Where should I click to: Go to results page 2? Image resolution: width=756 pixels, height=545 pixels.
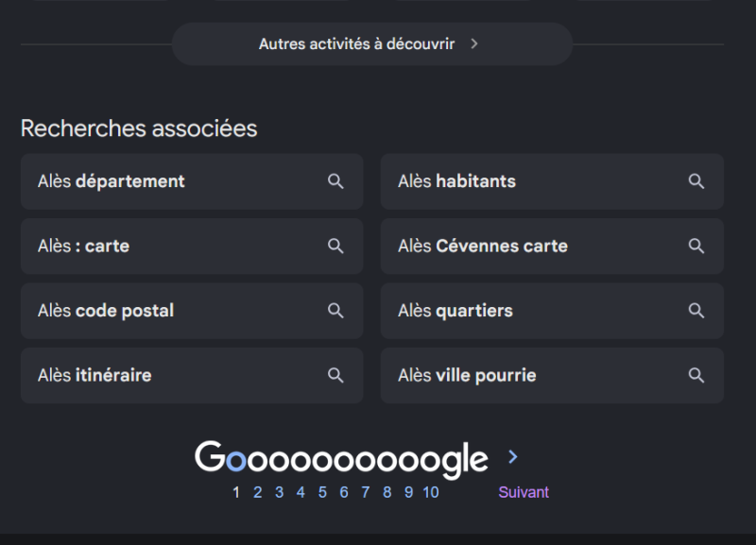(257, 492)
